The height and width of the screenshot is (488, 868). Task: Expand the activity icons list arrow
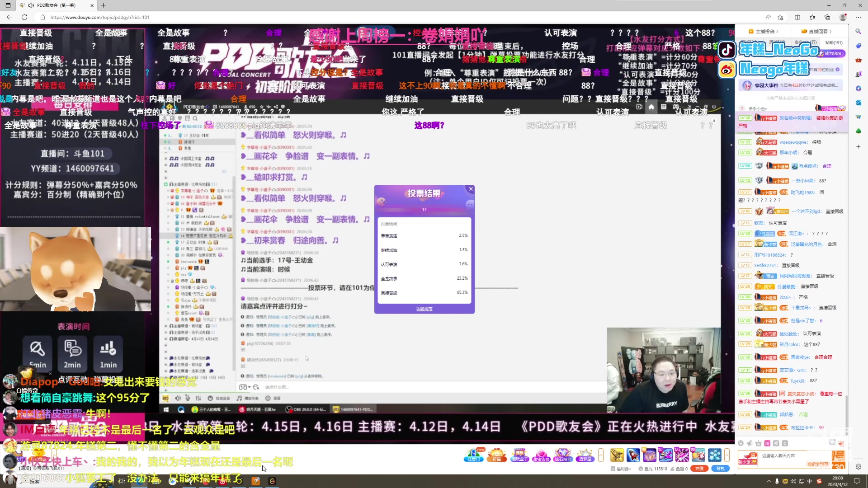point(601,455)
